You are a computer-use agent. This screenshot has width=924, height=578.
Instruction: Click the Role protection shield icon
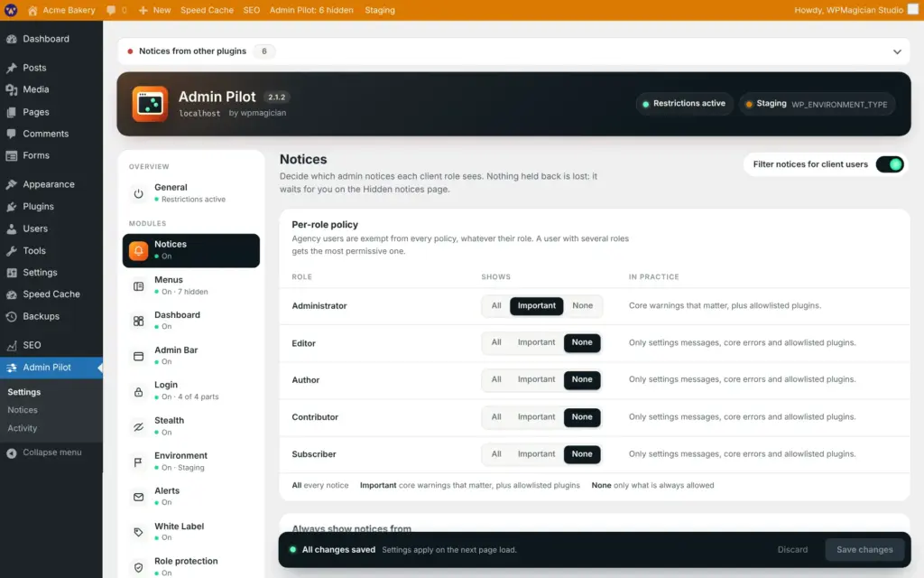(138, 567)
